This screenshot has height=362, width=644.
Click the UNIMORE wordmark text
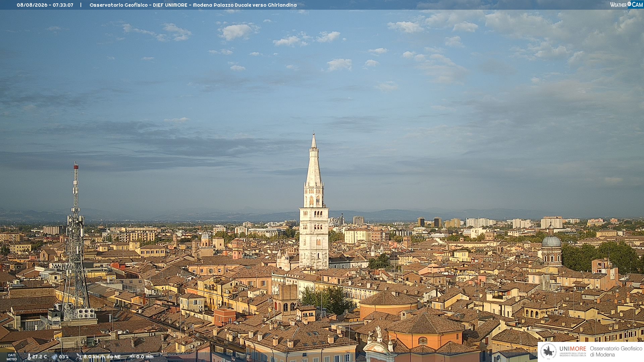pyautogui.click(x=573, y=349)
